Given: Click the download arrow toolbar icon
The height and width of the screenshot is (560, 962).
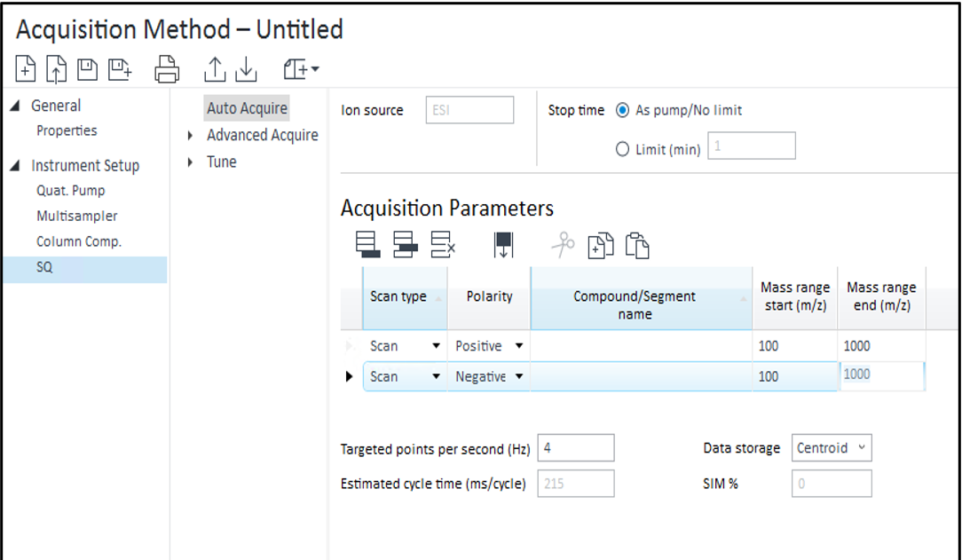Looking at the screenshot, I should [x=246, y=68].
